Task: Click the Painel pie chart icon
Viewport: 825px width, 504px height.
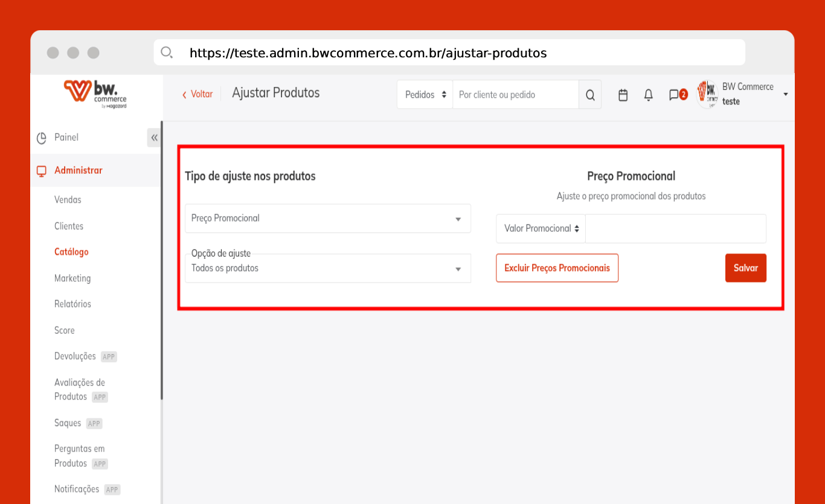Action: [42, 138]
